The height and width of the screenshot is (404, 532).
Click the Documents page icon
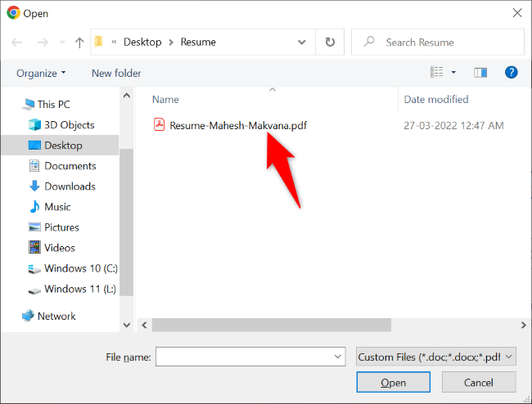pos(34,166)
